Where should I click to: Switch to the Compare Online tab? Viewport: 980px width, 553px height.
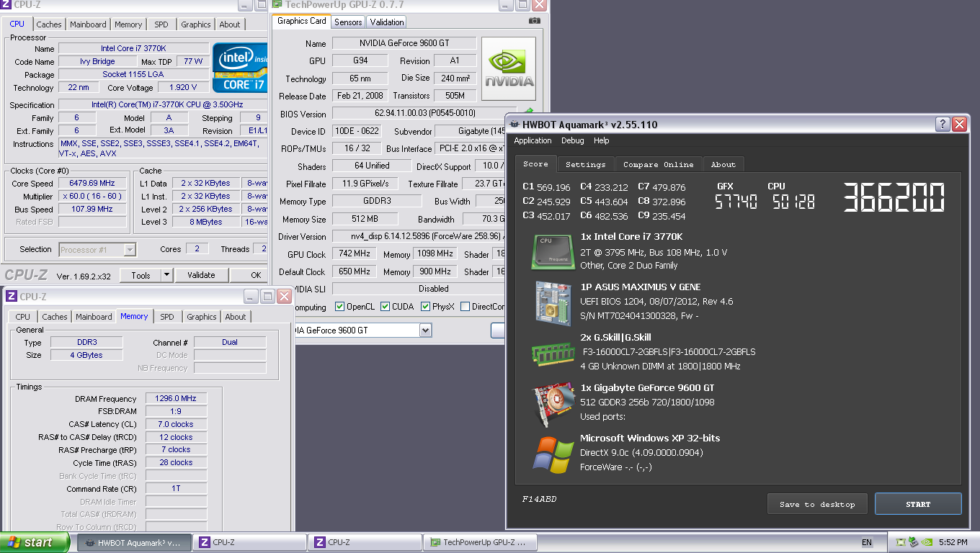pos(658,165)
